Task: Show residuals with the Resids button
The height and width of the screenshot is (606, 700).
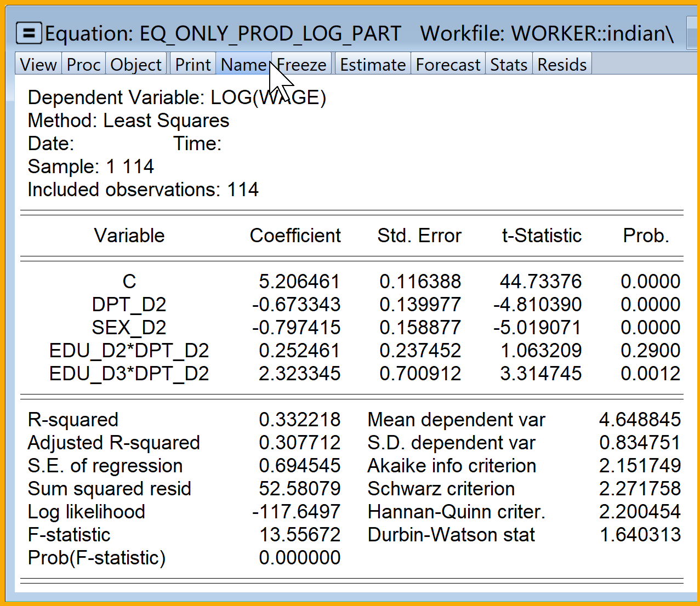Action: 562,65
